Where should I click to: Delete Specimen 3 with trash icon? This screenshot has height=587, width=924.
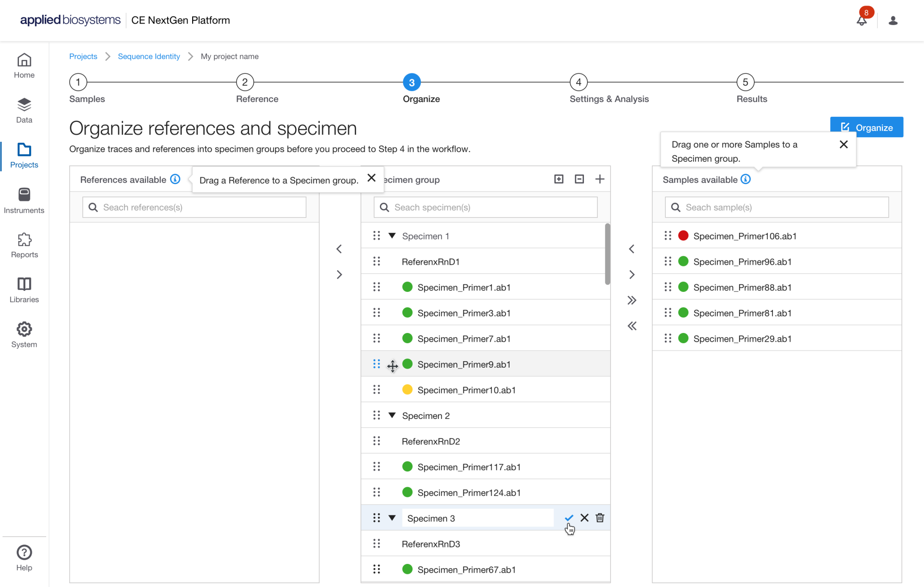point(600,518)
